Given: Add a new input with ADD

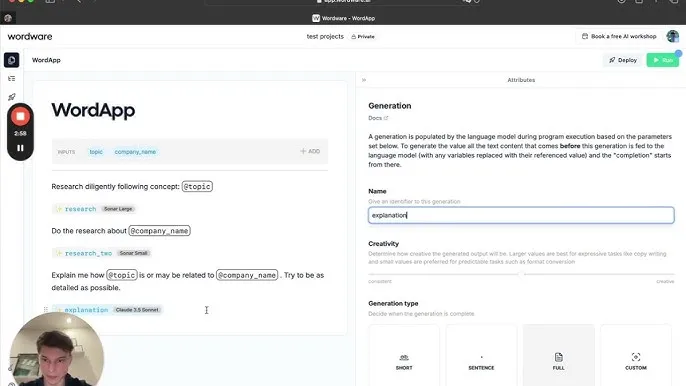Looking at the screenshot, I should (x=310, y=151).
